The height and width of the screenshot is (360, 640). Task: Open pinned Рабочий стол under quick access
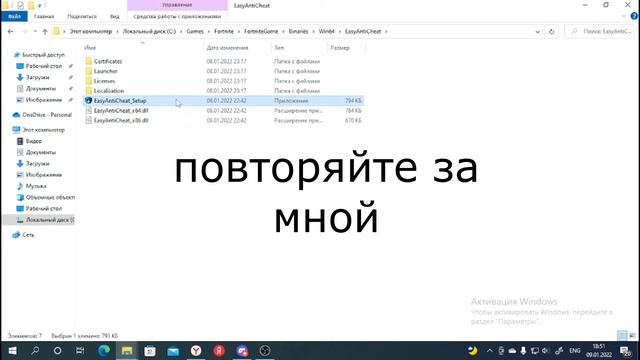click(x=44, y=66)
